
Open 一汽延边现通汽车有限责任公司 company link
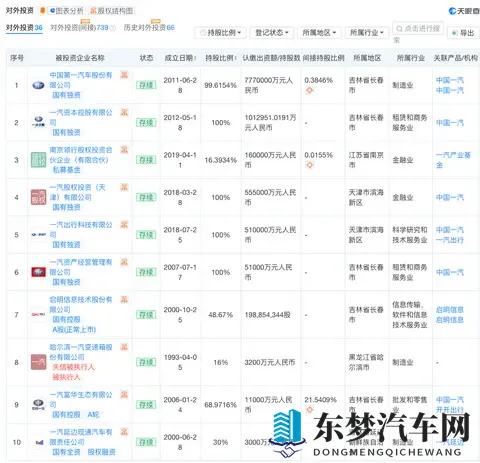81,437
